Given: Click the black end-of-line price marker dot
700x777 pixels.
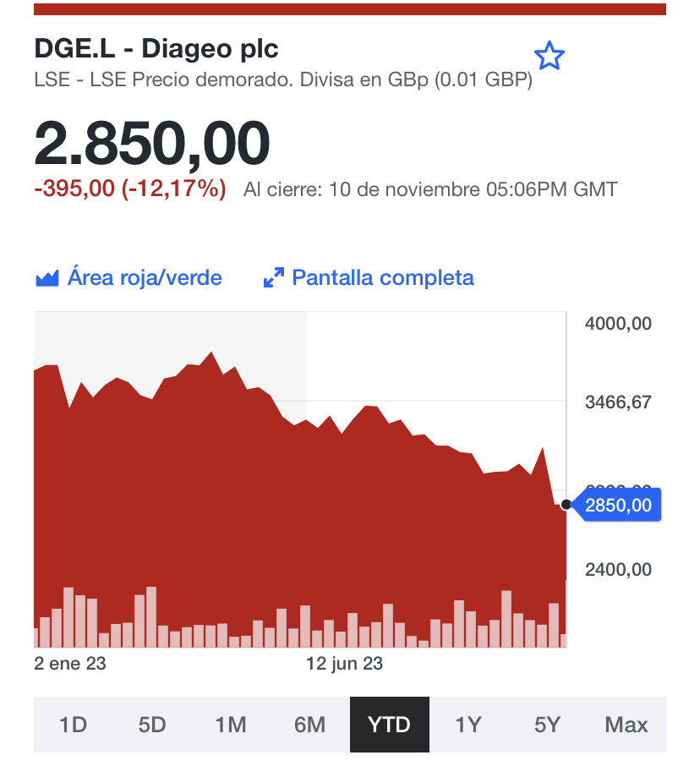Looking at the screenshot, I should [566, 505].
